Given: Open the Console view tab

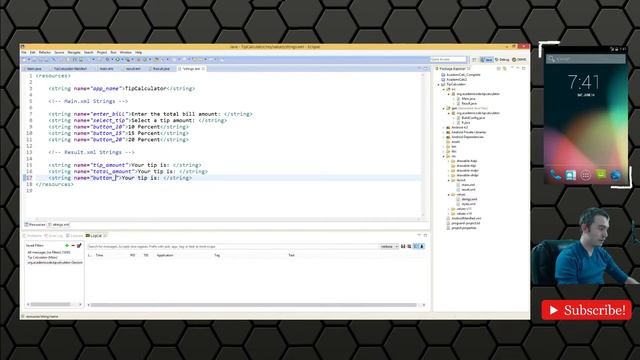Looking at the screenshot, I should pos(75,236).
